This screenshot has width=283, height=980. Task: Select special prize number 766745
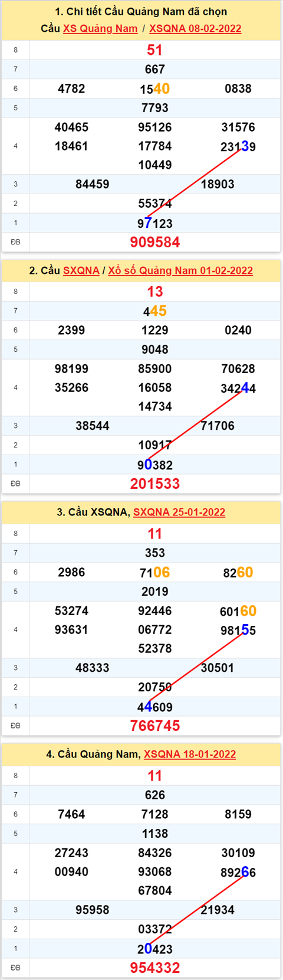[x=155, y=726]
